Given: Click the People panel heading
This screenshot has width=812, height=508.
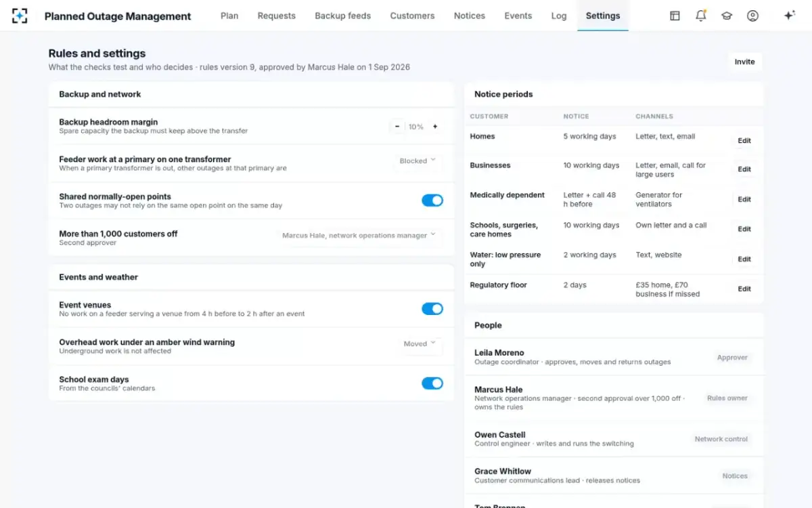Looking at the screenshot, I should click(x=488, y=325).
